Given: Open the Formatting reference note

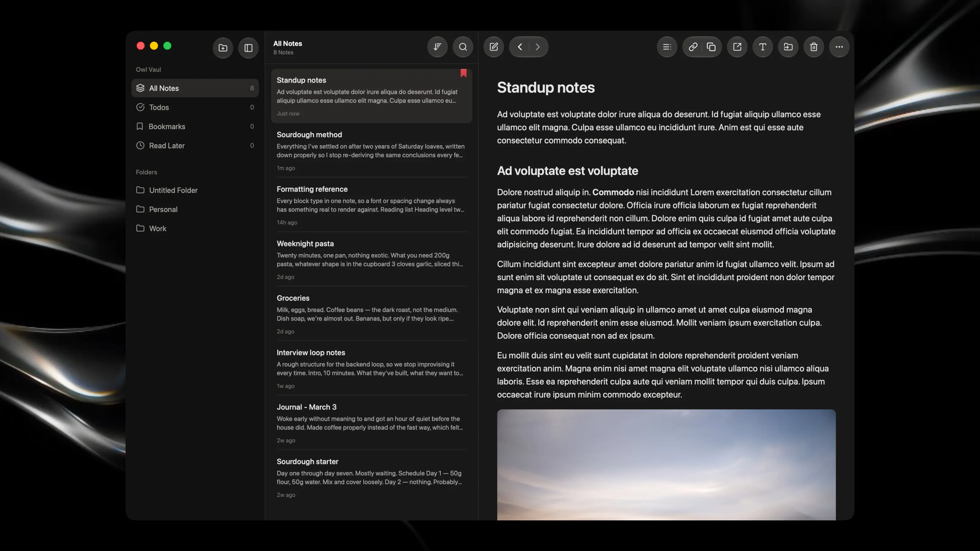Looking at the screenshot, I should click(x=371, y=205).
